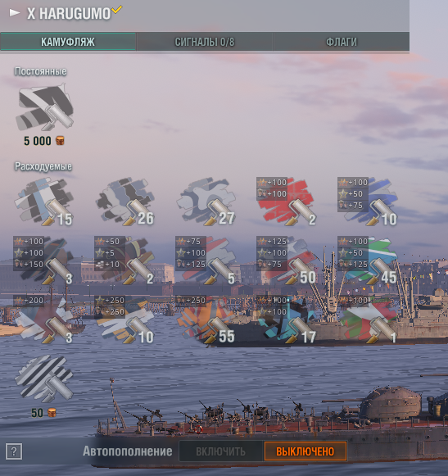
Task: Choose the red camouflage with quantity 2
Action: click(287, 202)
